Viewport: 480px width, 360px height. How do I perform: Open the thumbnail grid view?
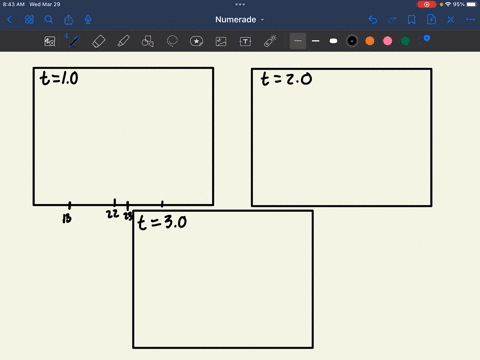[x=29, y=20]
